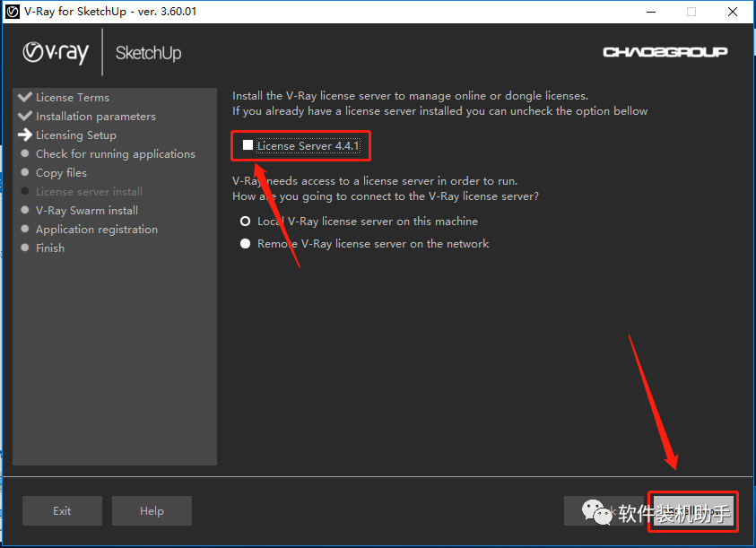Image resolution: width=756 pixels, height=548 pixels.
Task: Select Local V-Ray license server option
Action: click(x=246, y=222)
